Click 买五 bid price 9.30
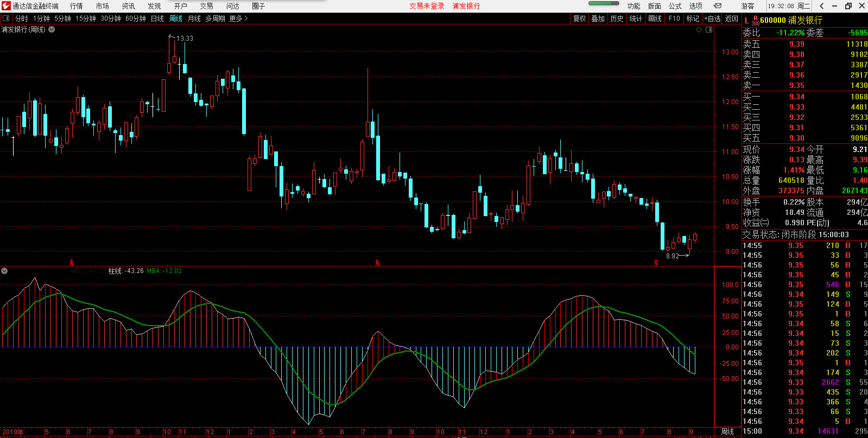Screen dimensions: 868x438 797,138
